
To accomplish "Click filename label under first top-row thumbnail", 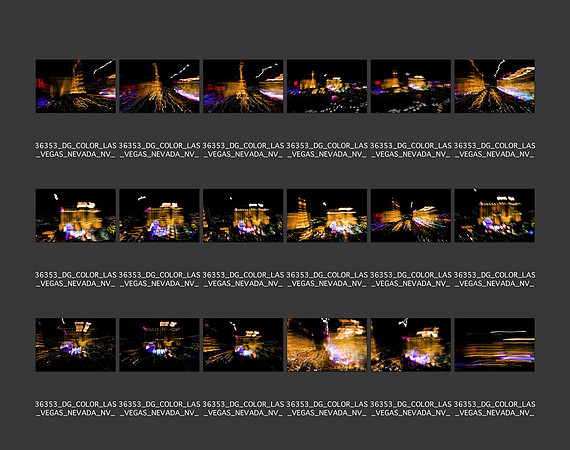I will pos(76,150).
